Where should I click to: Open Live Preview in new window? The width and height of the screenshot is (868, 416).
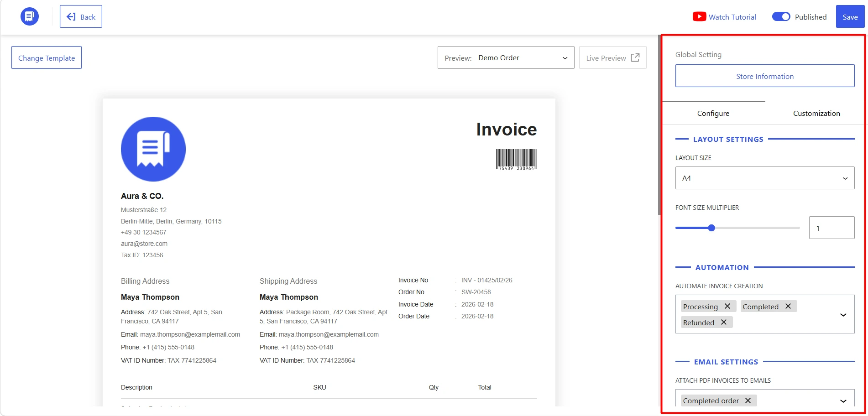[x=612, y=57]
